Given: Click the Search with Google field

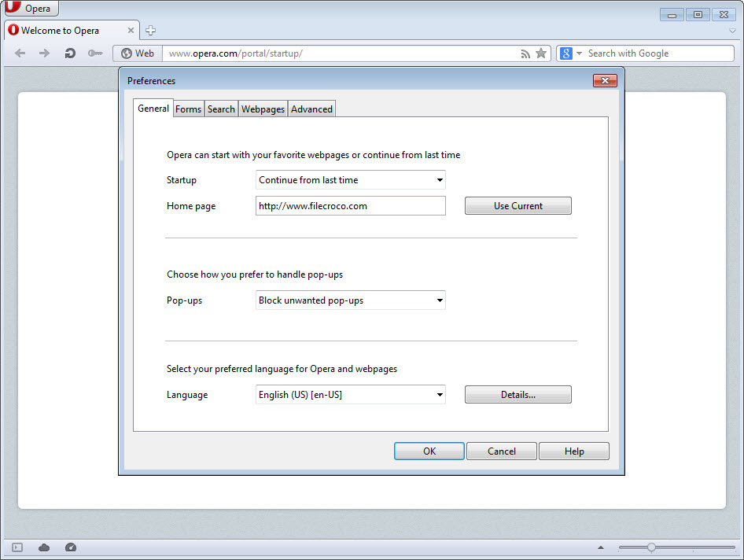Looking at the screenshot, I should click(658, 53).
